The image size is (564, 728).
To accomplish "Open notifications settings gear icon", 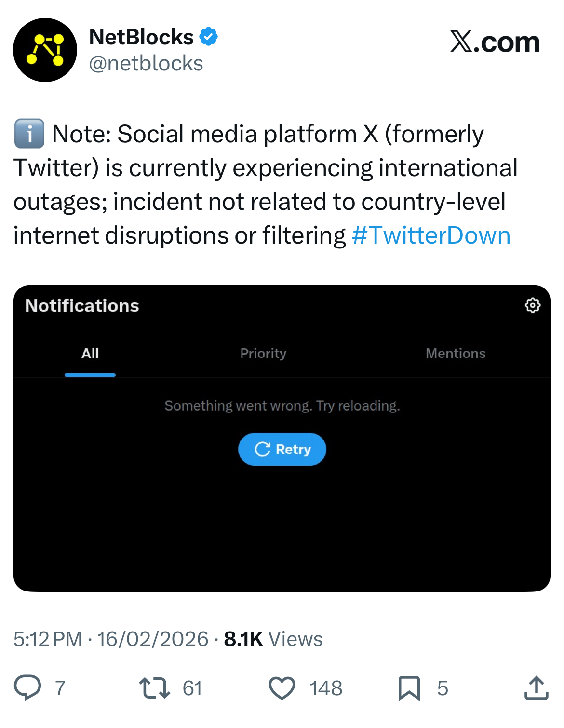I will tap(532, 305).
